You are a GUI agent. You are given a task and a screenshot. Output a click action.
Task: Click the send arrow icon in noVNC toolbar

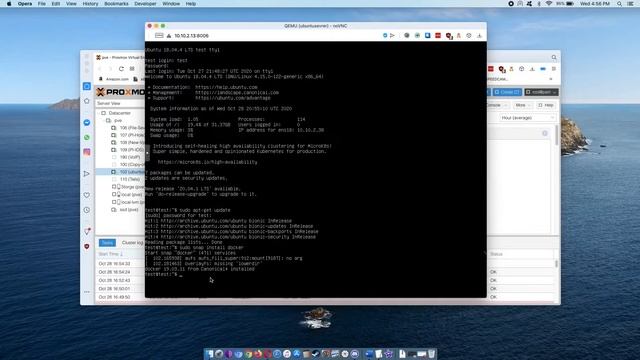pos(392,36)
